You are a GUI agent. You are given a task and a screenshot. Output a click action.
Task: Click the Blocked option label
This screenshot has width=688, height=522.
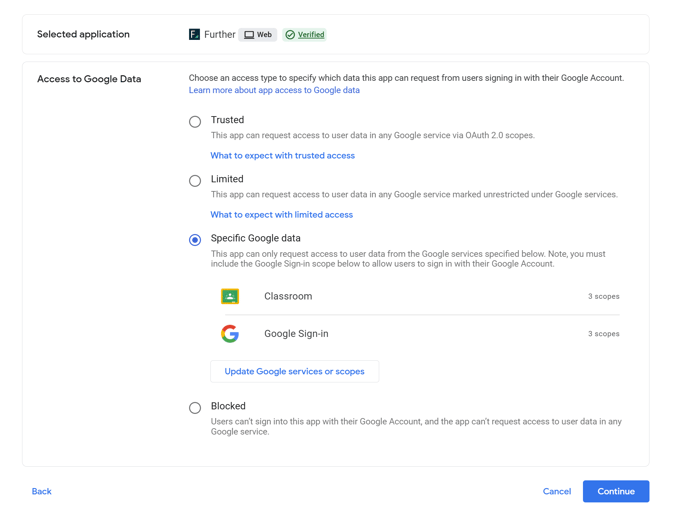click(228, 406)
